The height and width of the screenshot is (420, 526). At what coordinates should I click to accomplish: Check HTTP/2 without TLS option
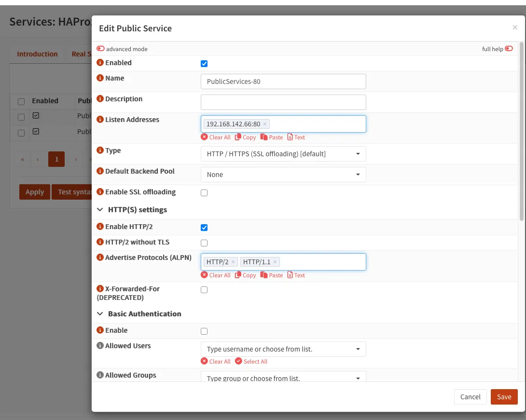204,243
